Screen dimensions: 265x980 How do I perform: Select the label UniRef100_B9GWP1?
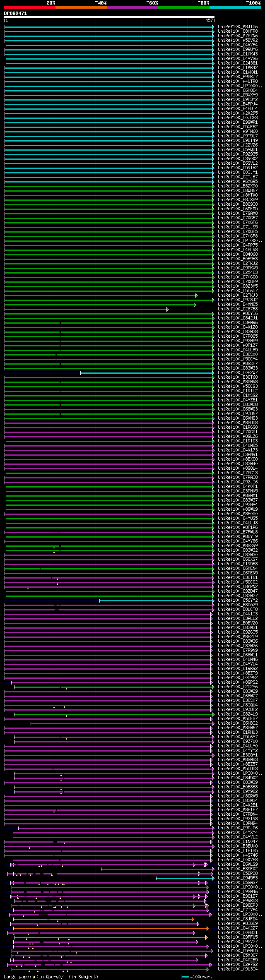[x=238, y=122]
